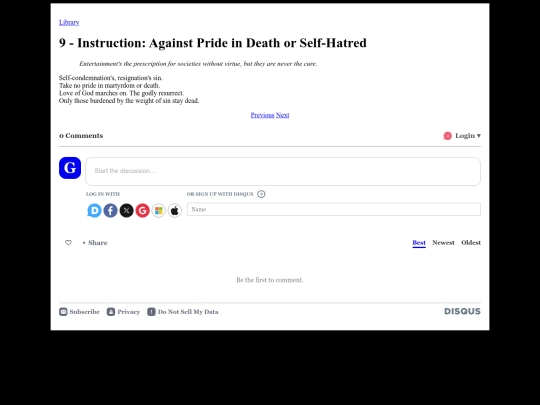Image resolution: width=540 pixels, height=405 pixels.
Task: Open the Previous page link
Action: [262, 115]
